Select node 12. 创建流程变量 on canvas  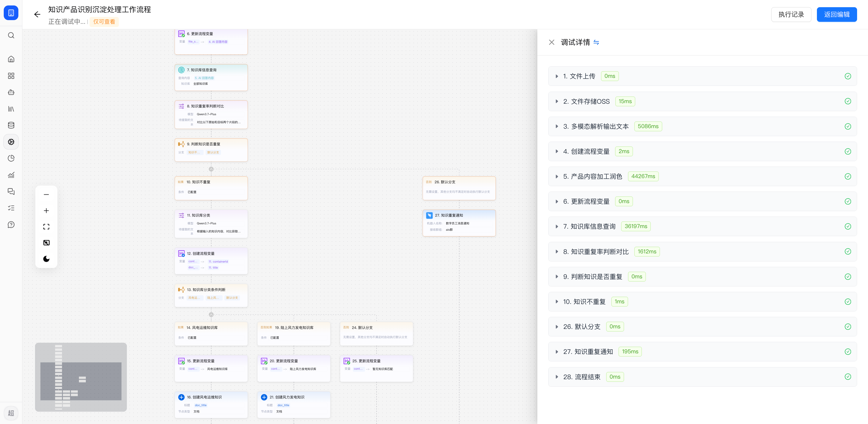click(211, 261)
